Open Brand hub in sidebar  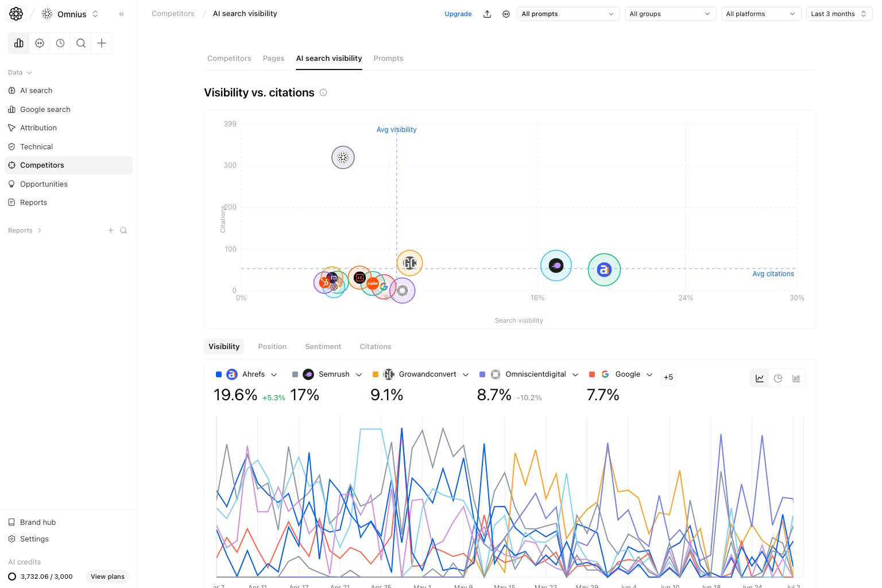coord(68,522)
